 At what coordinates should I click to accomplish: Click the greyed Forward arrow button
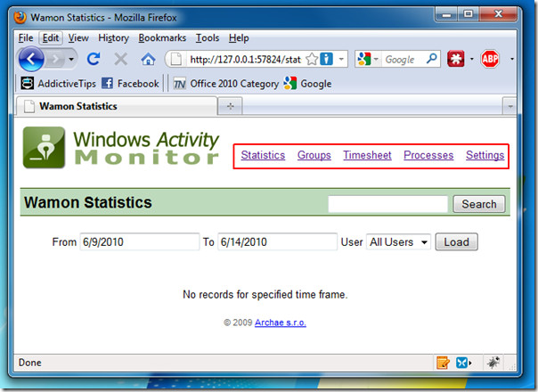(55, 60)
